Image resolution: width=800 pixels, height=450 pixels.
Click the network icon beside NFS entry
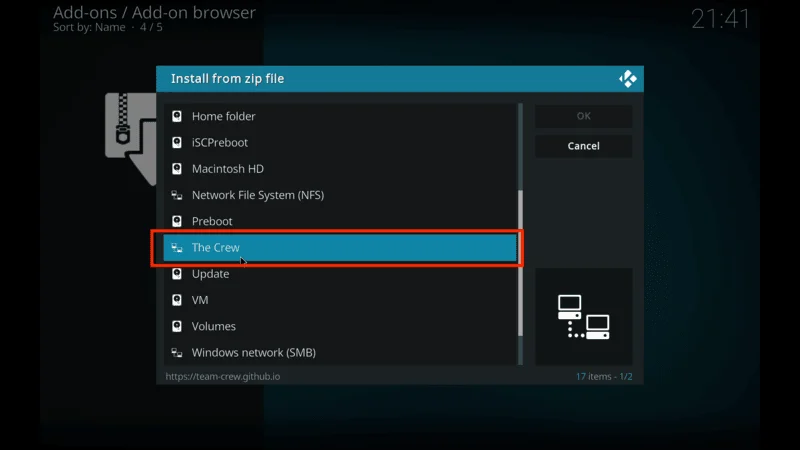177,195
